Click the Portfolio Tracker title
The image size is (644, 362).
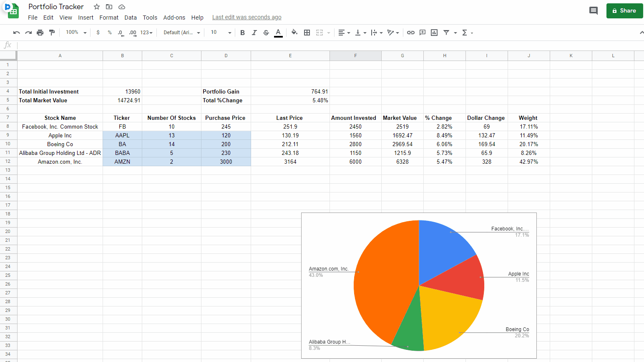point(56,7)
